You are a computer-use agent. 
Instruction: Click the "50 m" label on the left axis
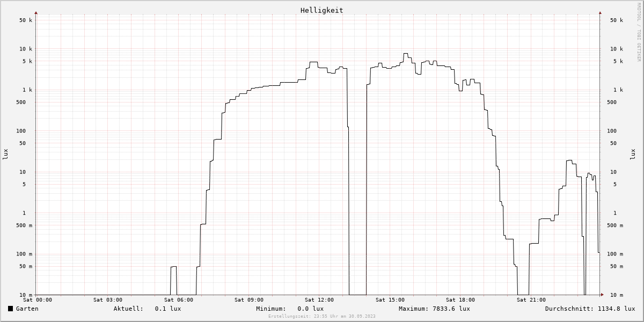[26, 267]
